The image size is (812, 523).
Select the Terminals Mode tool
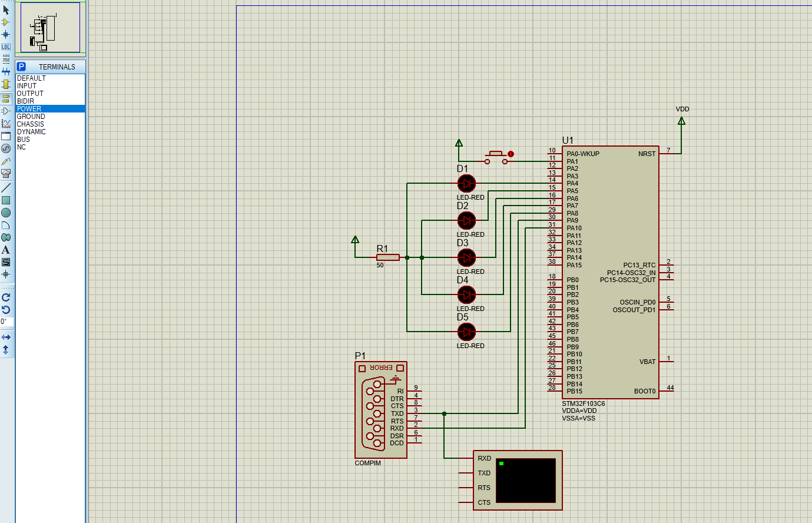[6, 98]
